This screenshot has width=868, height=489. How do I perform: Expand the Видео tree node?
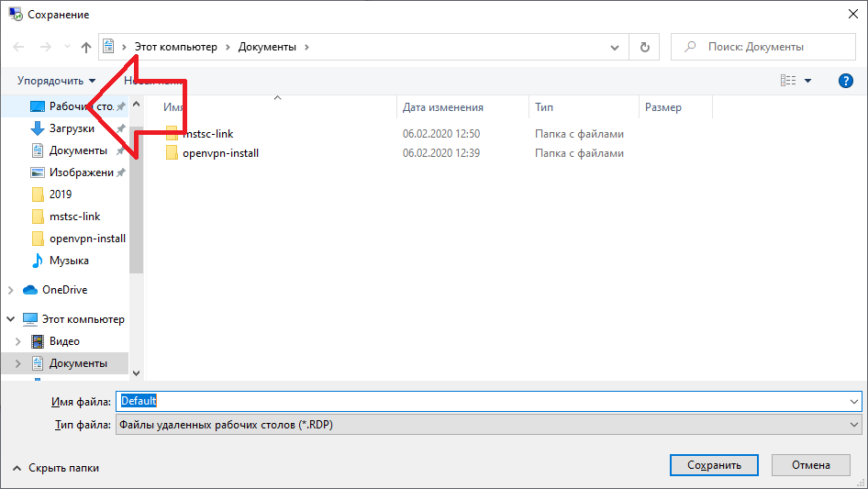tap(18, 341)
